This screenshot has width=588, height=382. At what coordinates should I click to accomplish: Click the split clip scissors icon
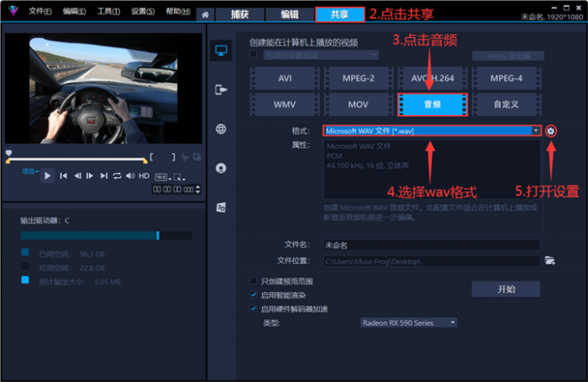click(184, 157)
